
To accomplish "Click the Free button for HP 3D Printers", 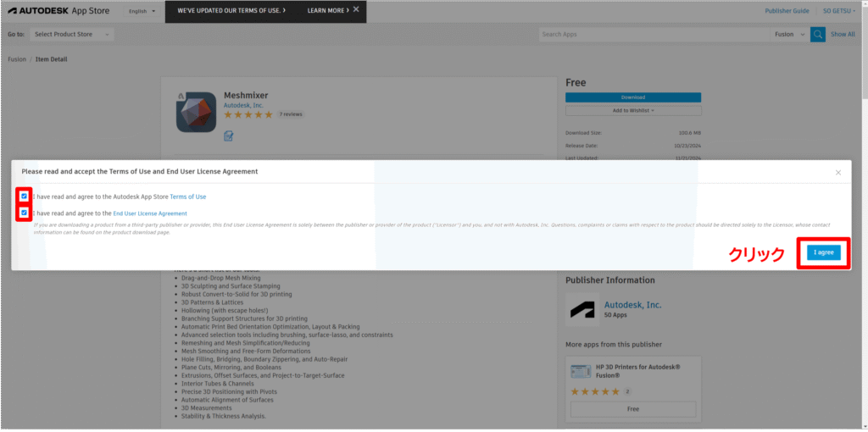I will pos(633,409).
